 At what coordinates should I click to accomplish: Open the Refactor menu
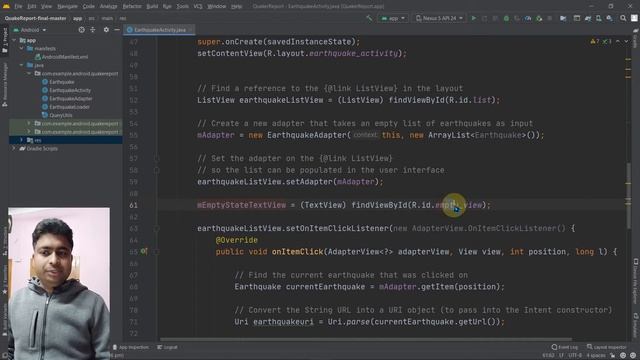pos(132,6)
